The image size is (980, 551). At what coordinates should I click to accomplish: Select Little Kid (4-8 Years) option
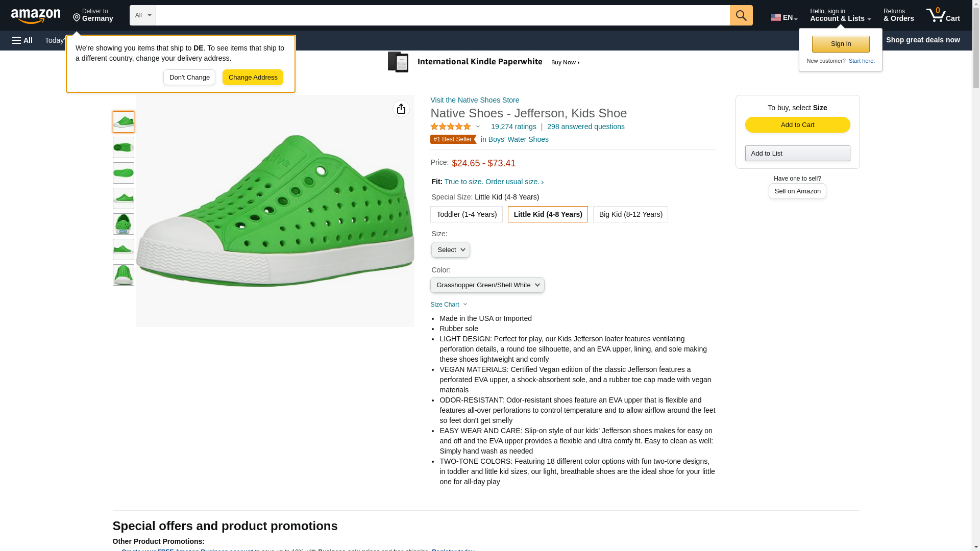[547, 214]
